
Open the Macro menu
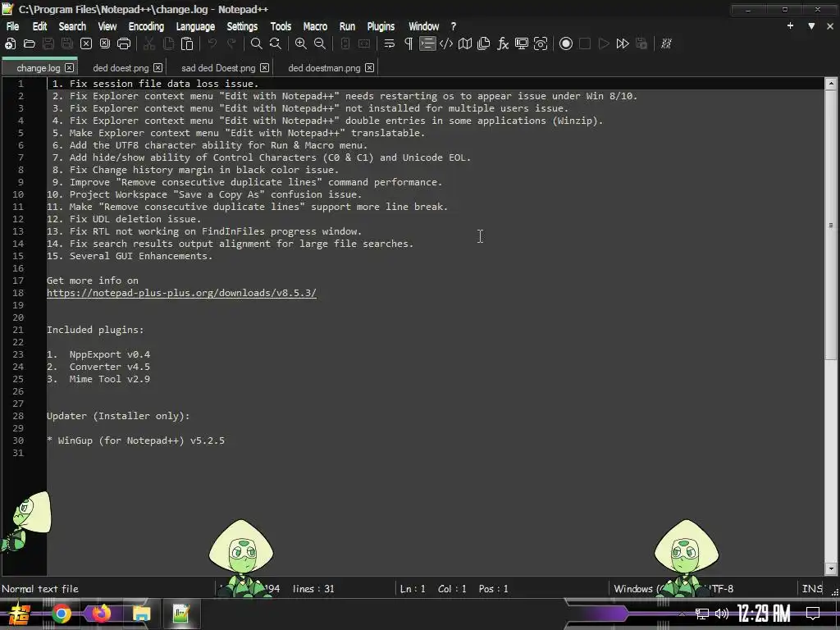click(x=315, y=26)
